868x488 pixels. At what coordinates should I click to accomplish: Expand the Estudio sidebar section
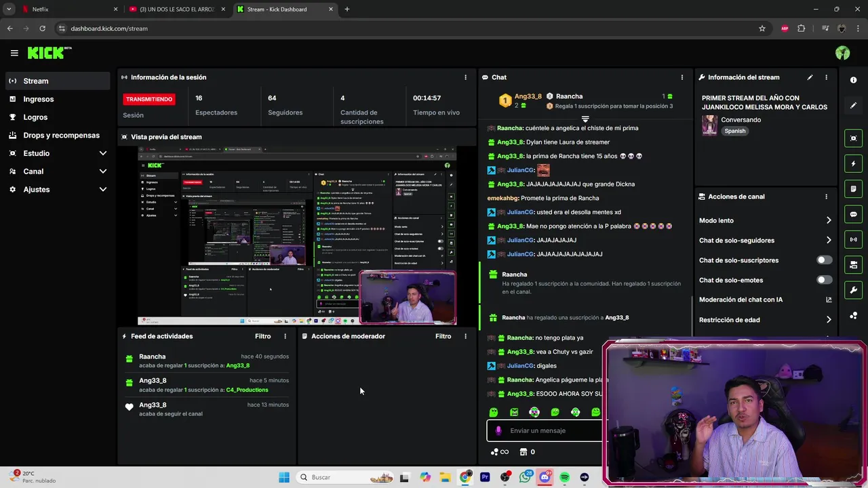tap(103, 153)
